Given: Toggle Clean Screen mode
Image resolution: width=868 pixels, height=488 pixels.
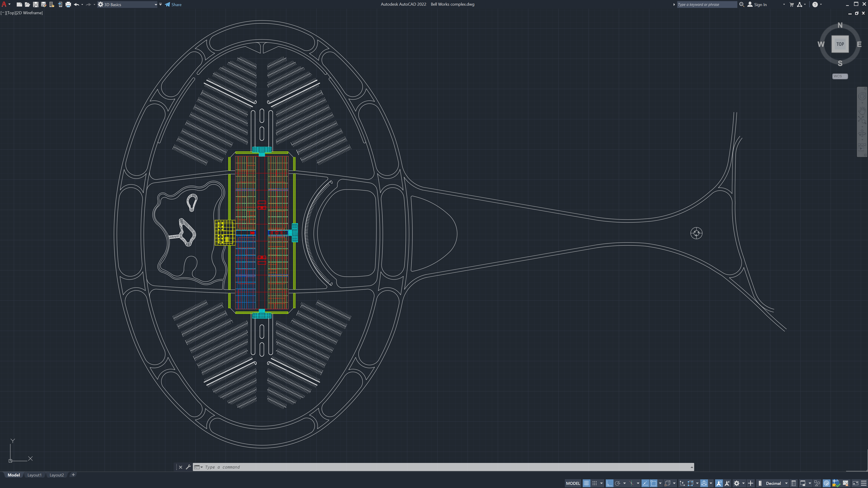Looking at the screenshot, I should (x=855, y=483).
